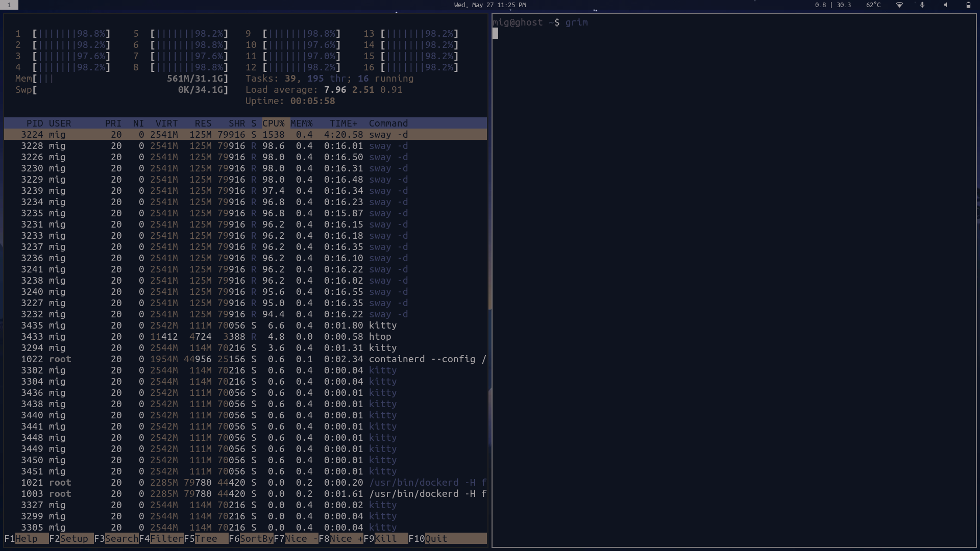The height and width of the screenshot is (551, 980).
Task: Open the SortBy menu with F6
Action: (251, 538)
